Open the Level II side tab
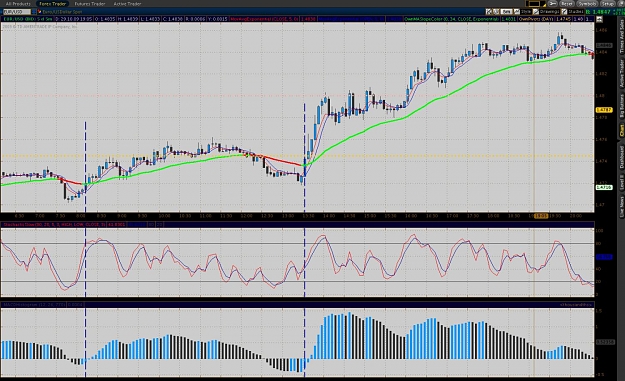This screenshot has height=381, width=625. click(621, 182)
